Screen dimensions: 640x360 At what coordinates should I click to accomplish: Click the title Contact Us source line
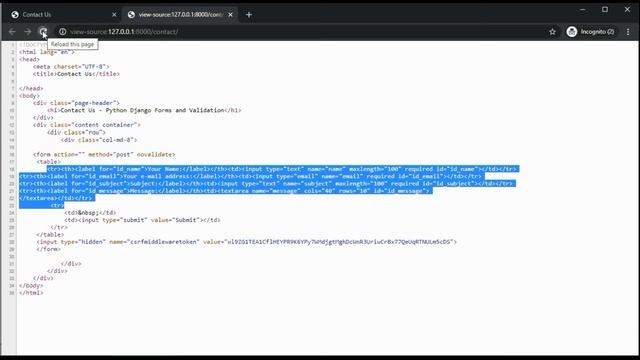point(76,74)
